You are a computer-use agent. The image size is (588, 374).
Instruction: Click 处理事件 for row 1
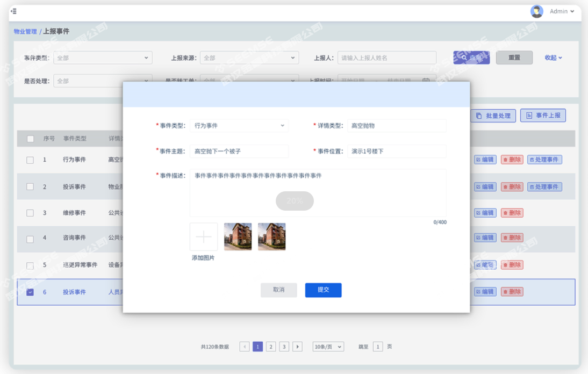pyautogui.click(x=544, y=160)
